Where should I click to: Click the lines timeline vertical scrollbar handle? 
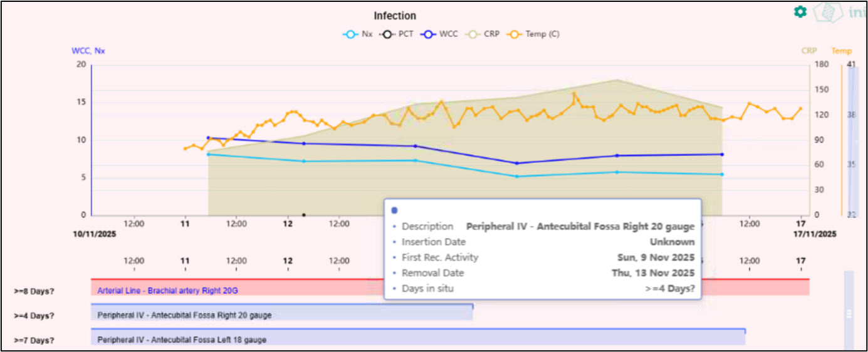(x=849, y=313)
